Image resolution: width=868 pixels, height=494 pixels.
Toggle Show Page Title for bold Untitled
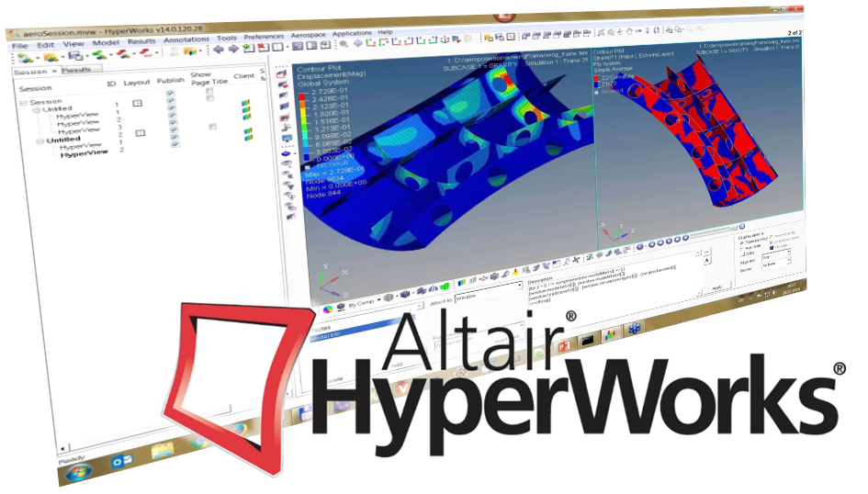(212, 127)
